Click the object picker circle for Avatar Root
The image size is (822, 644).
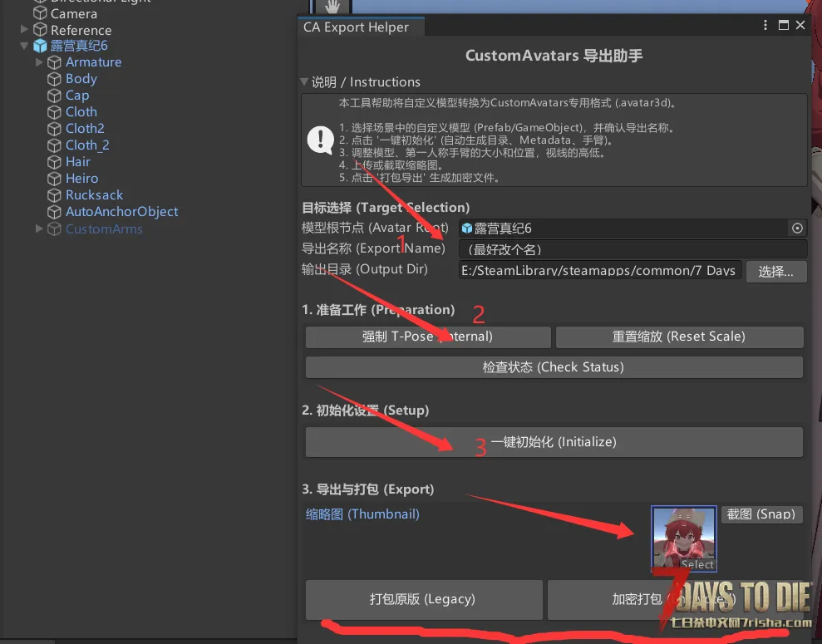[797, 228]
